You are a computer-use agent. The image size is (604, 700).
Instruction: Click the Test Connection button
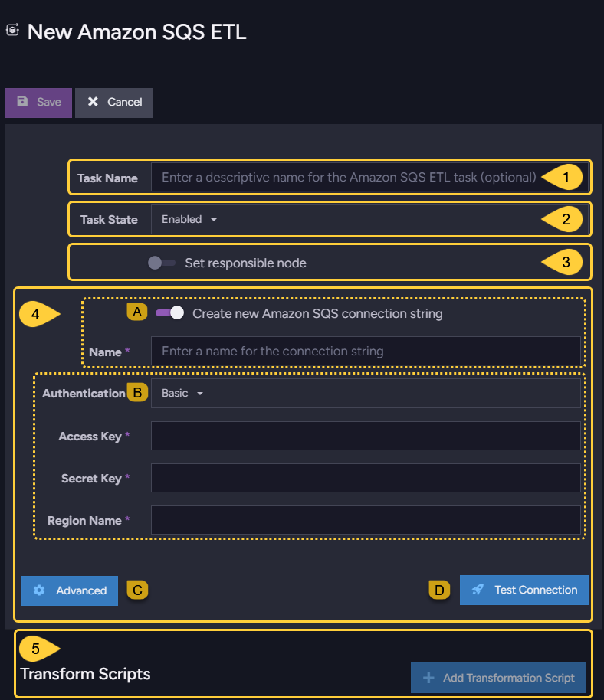tap(524, 590)
